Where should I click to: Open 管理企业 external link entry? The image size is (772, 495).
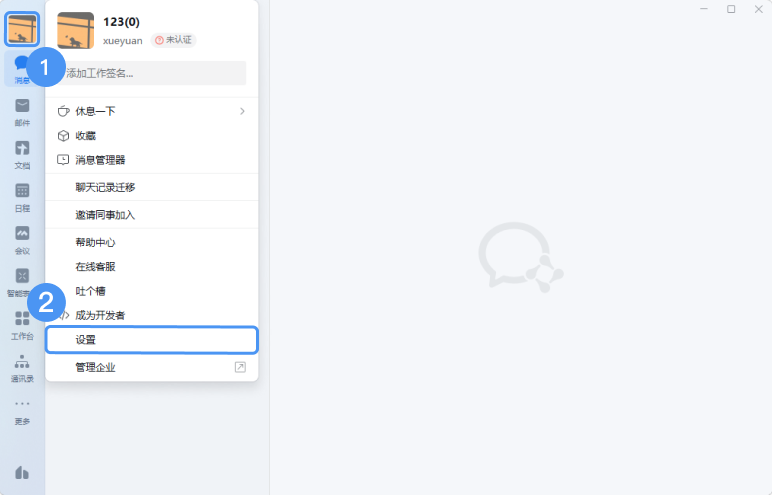152,367
